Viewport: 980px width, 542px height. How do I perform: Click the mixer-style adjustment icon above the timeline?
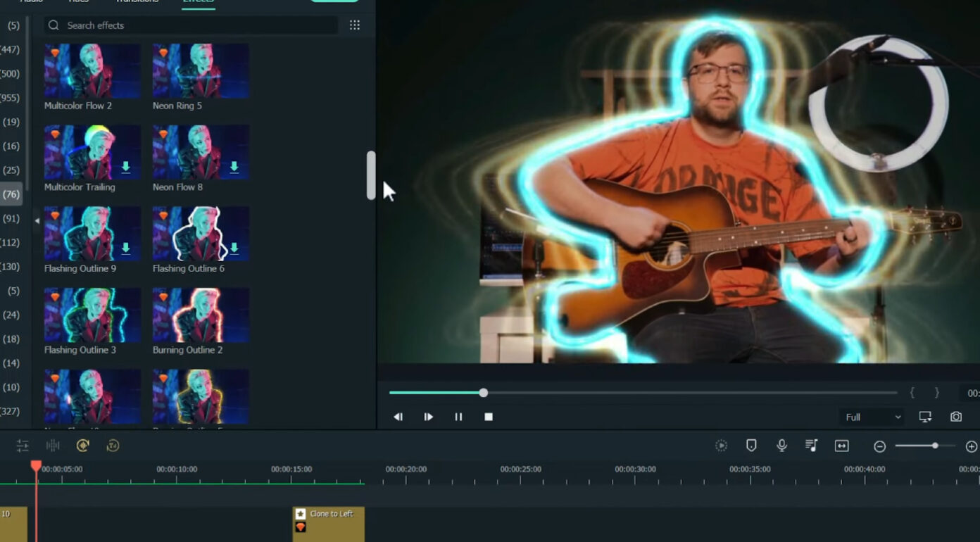click(x=22, y=446)
